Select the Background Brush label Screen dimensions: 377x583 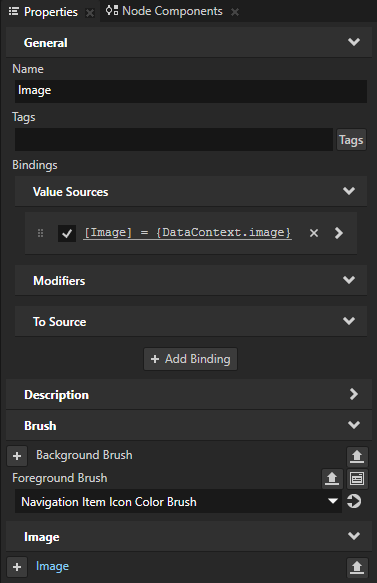[84, 455]
